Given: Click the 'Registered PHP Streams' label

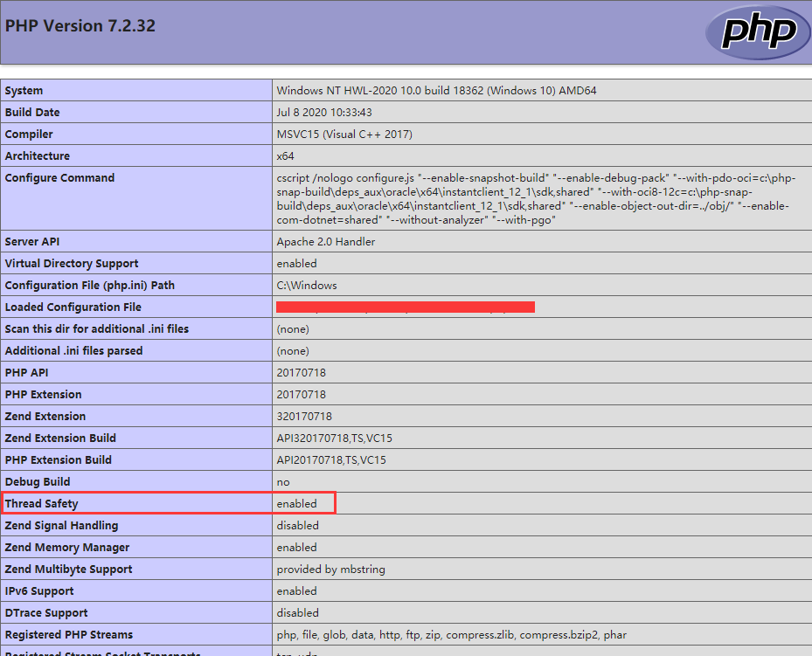Looking at the screenshot, I should [x=69, y=634].
